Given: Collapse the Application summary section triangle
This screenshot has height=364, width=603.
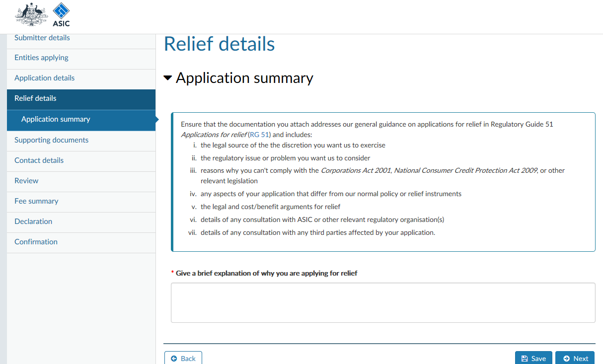Looking at the screenshot, I should tap(168, 78).
